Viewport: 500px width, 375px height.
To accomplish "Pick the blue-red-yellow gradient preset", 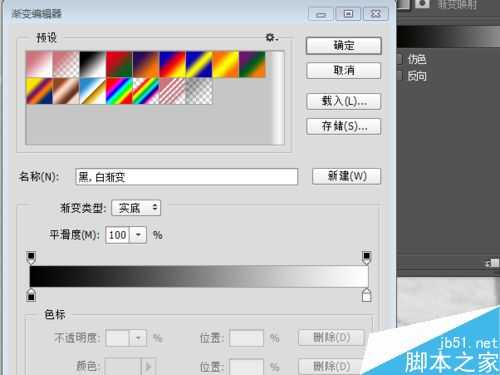I will pyautogui.click(x=173, y=64).
